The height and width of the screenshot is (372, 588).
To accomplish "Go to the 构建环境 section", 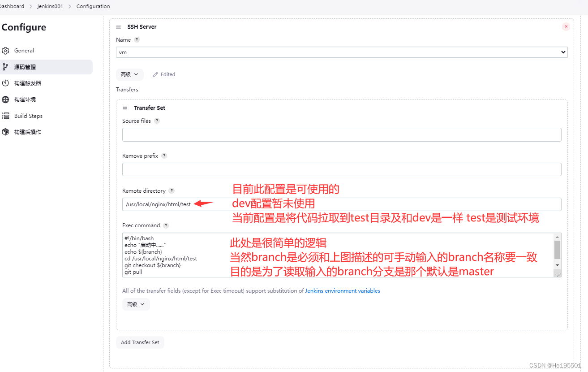I will [25, 99].
